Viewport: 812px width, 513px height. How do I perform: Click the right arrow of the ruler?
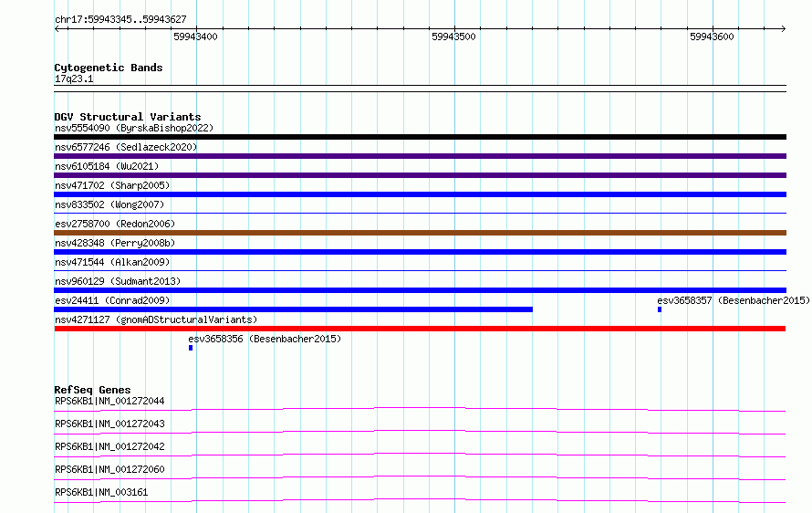coord(783,29)
